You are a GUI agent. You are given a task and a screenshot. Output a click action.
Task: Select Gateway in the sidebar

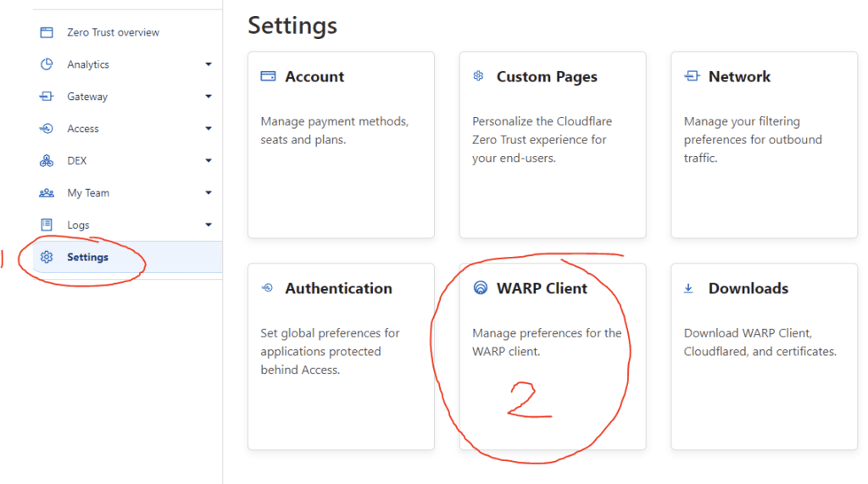87,97
